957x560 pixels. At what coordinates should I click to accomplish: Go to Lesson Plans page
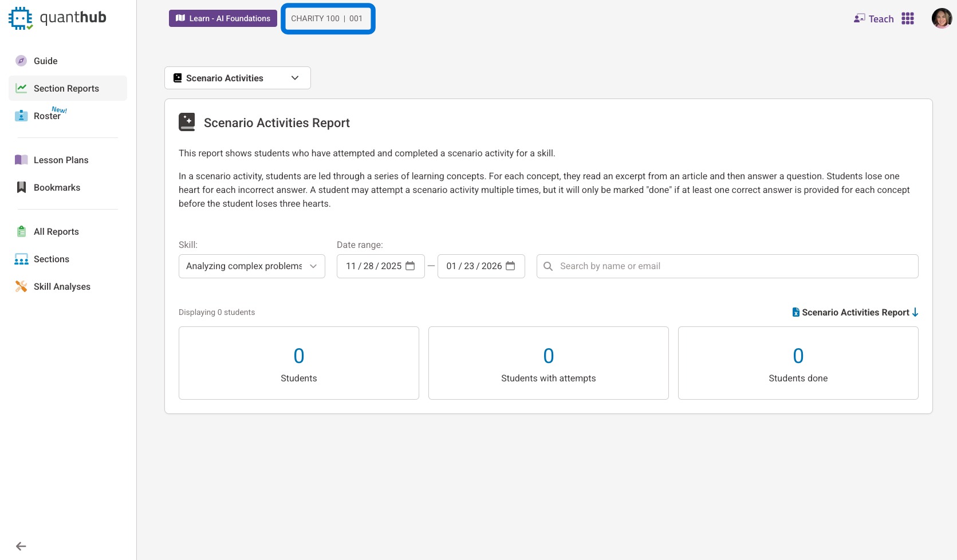click(x=61, y=160)
